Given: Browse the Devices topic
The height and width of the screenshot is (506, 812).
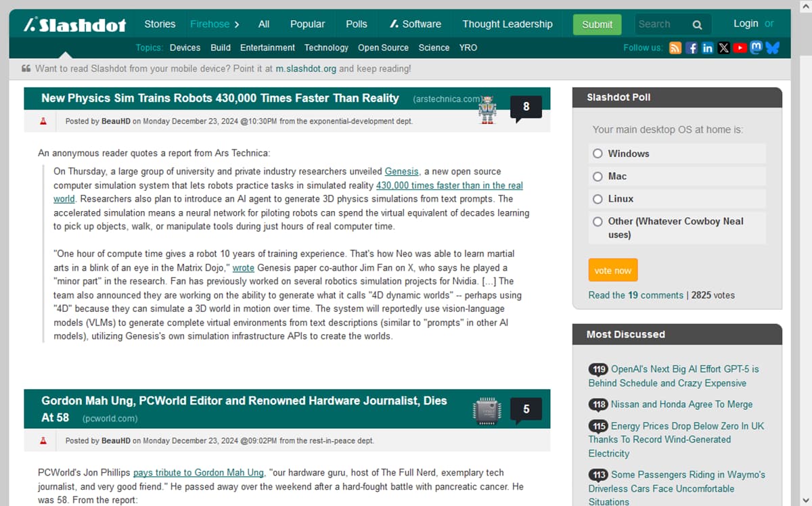Looking at the screenshot, I should tap(185, 48).
